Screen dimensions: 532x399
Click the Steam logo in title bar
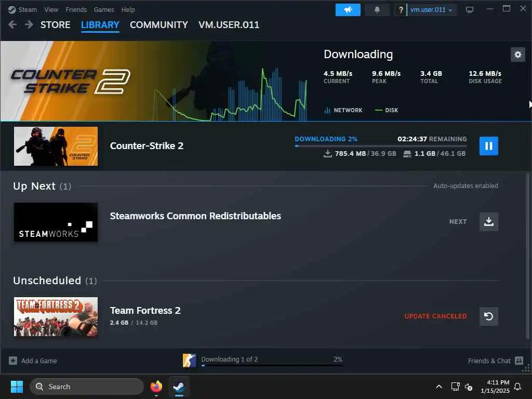[x=12, y=9]
